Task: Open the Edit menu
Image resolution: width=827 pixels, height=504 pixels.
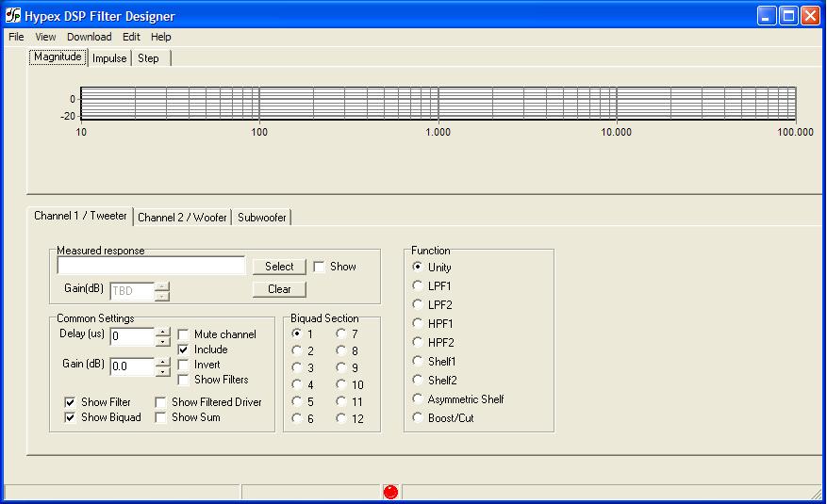Action: click(x=131, y=37)
